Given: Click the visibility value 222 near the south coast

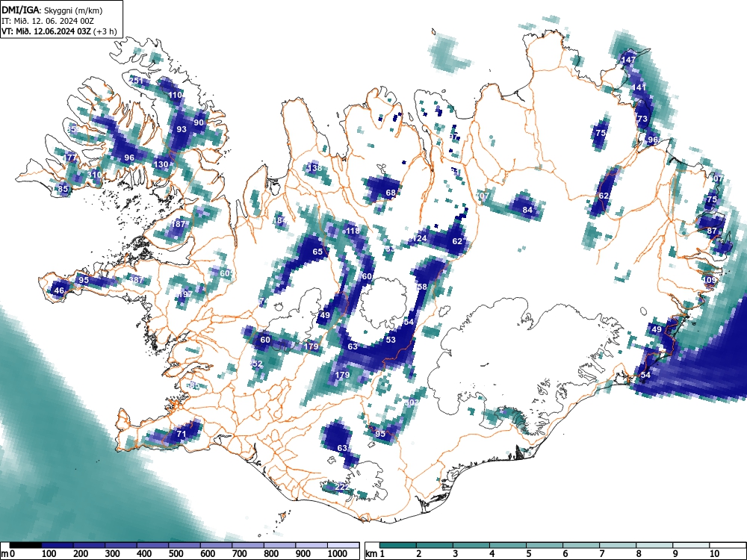Looking at the screenshot, I should point(342,487).
